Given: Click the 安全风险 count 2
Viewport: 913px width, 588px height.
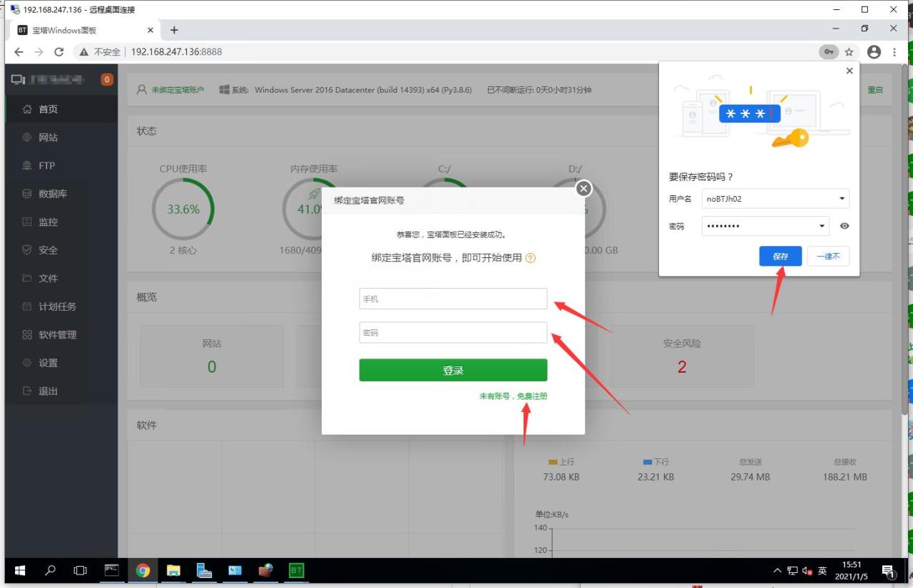Looking at the screenshot, I should [x=682, y=367].
